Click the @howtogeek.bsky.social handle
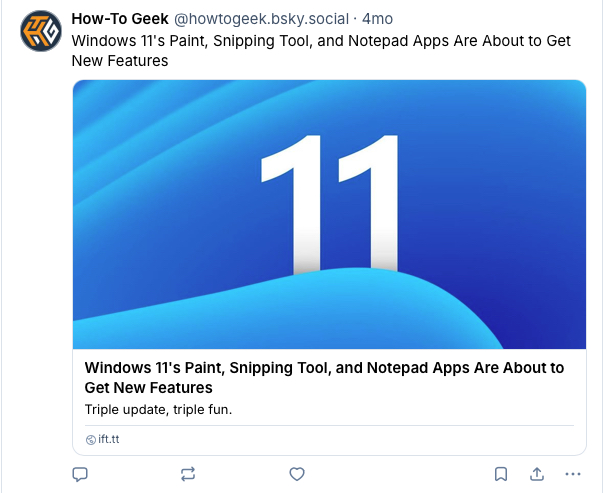The image size is (603, 493). tap(264, 20)
